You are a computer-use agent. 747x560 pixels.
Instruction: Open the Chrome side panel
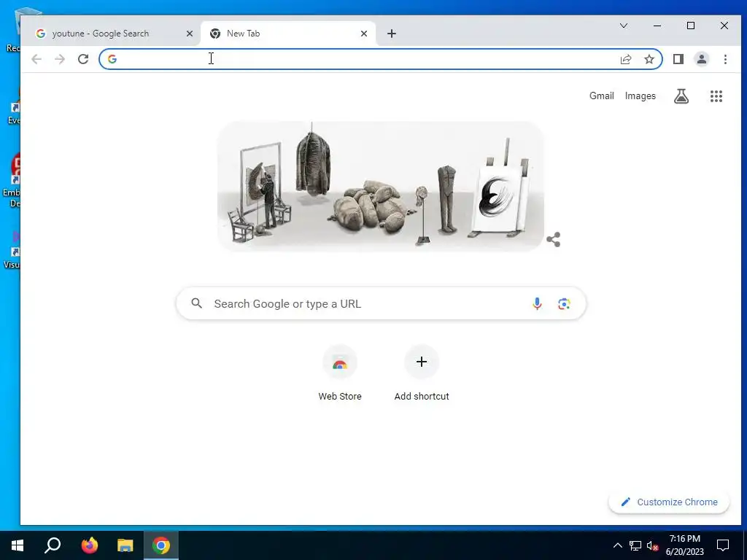678,59
